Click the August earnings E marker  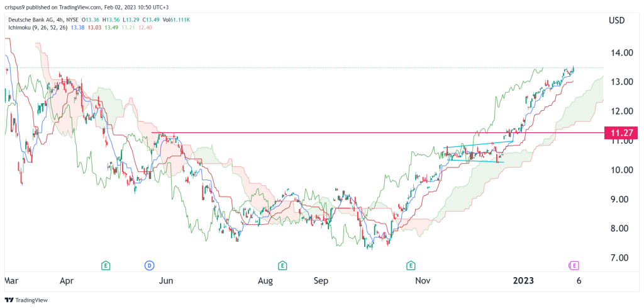point(282,266)
